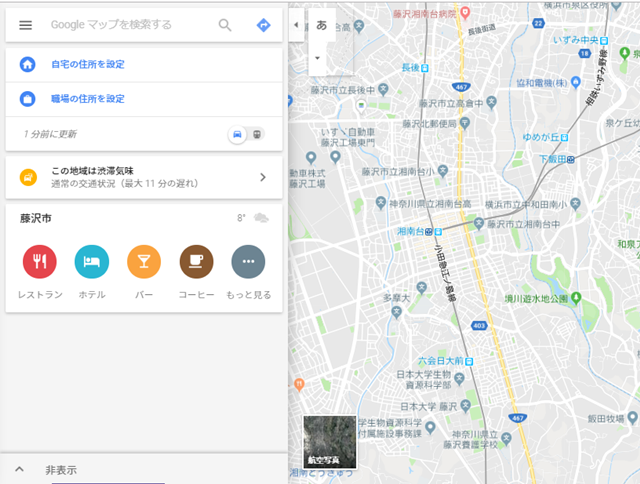The image size is (640, 484).
Task: Click the 非表示 hide label
Action: pos(61,470)
